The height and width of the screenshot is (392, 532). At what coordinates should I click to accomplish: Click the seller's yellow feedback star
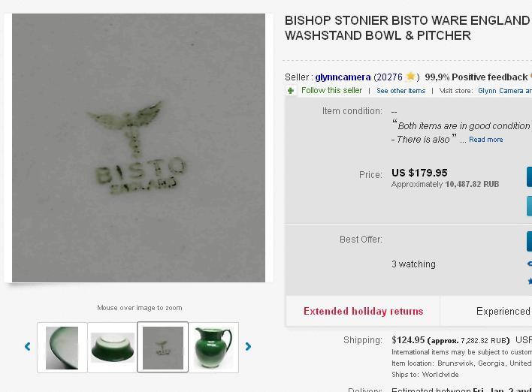(x=410, y=77)
